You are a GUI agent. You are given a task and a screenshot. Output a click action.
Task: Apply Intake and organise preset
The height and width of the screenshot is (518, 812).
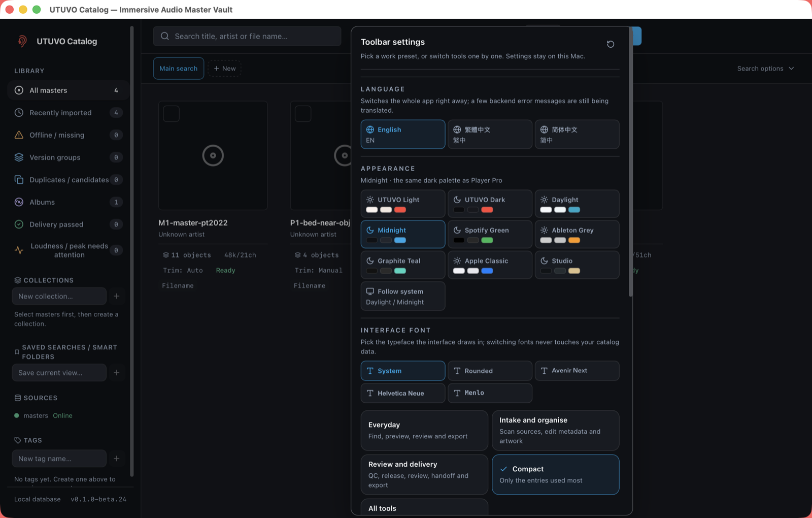pos(556,430)
